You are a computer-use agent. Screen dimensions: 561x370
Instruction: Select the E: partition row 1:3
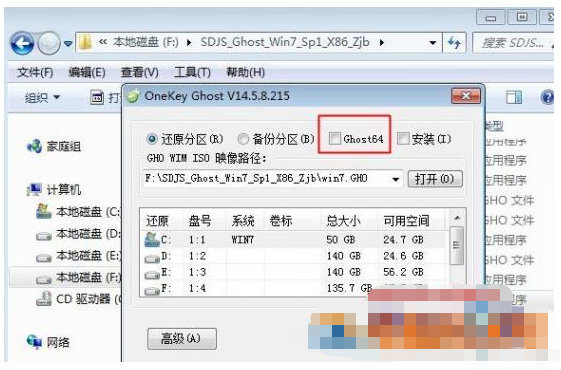pyautogui.click(x=294, y=272)
